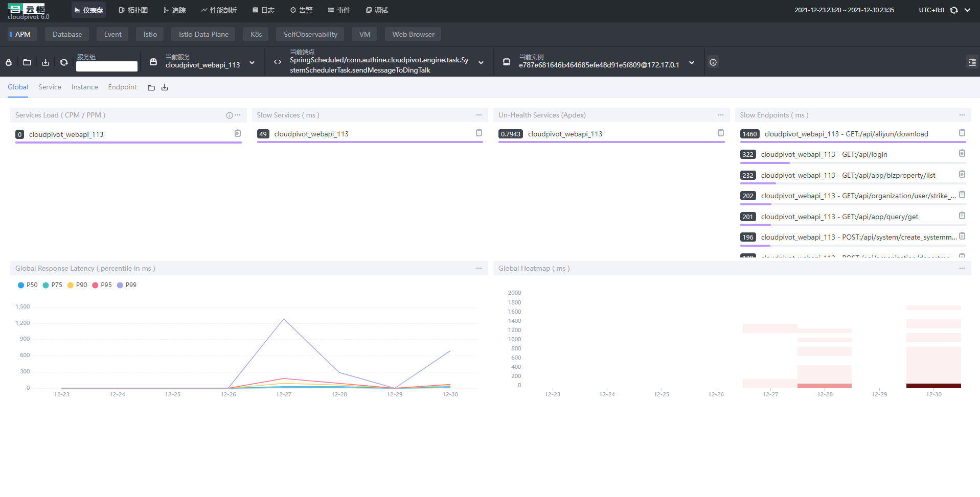The height and width of the screenshot is (497, 980).
Task: Expand the current service dropdown
Action: (x=252, y=63)
